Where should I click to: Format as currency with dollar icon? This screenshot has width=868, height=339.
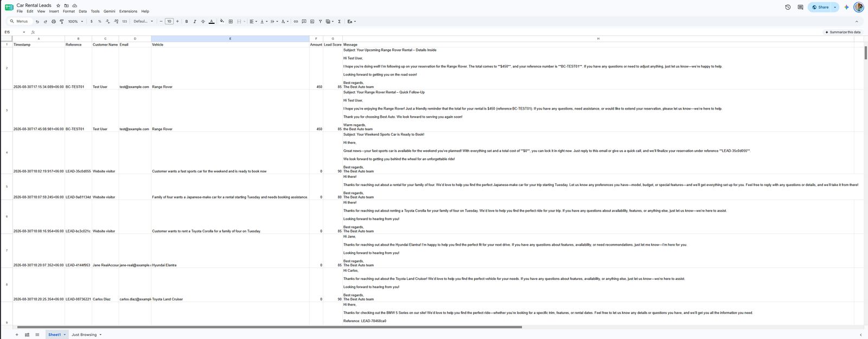click(91, 22)
